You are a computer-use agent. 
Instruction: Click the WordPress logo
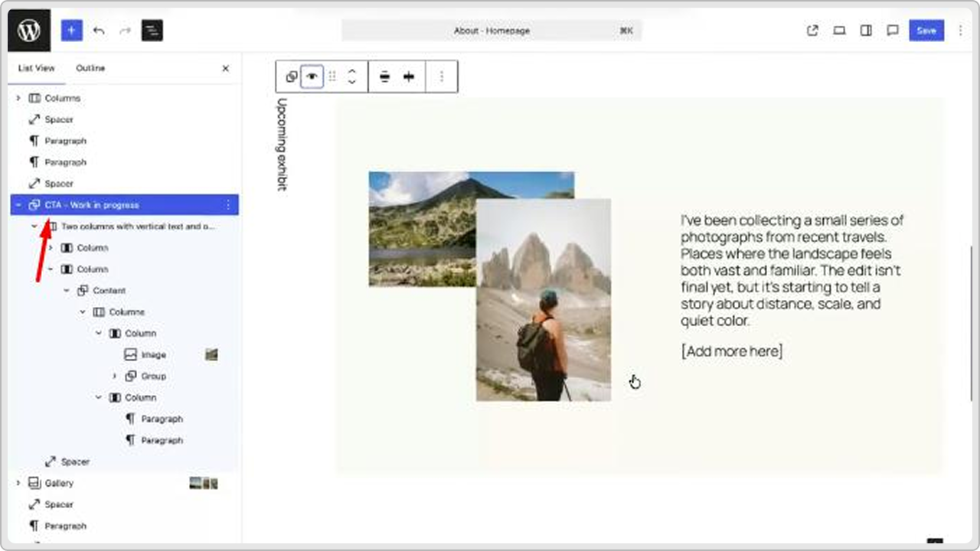29,31
